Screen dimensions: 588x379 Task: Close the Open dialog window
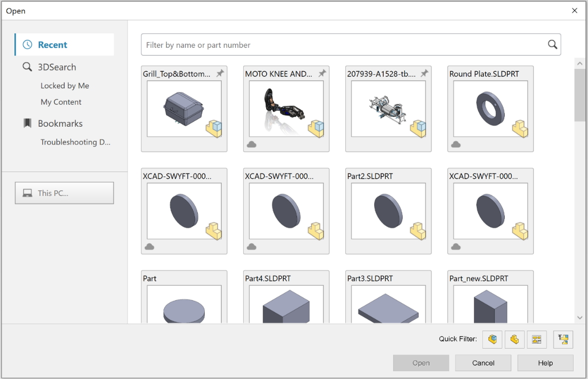(x=575, y=10)
